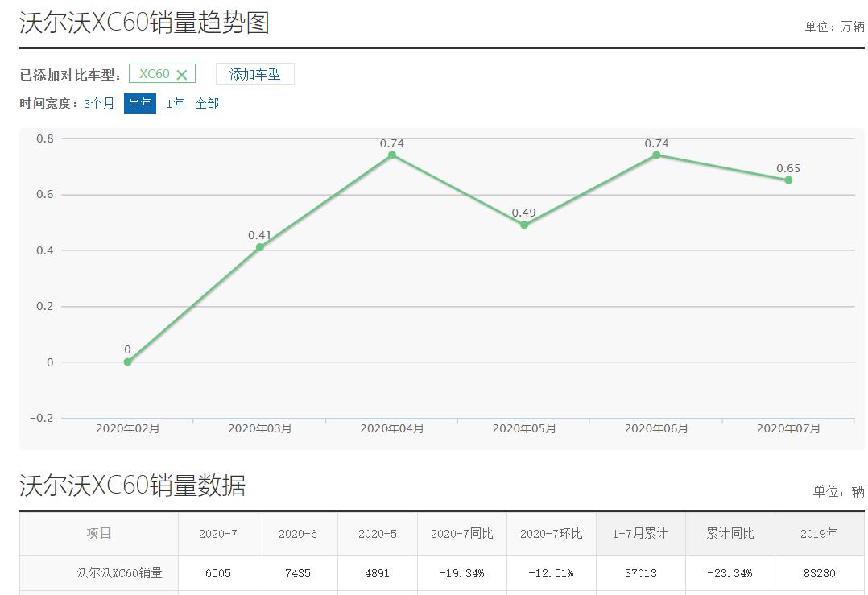868x595 pixels.
Task: Click the 2020-7 column header
Action: (218, 534)
